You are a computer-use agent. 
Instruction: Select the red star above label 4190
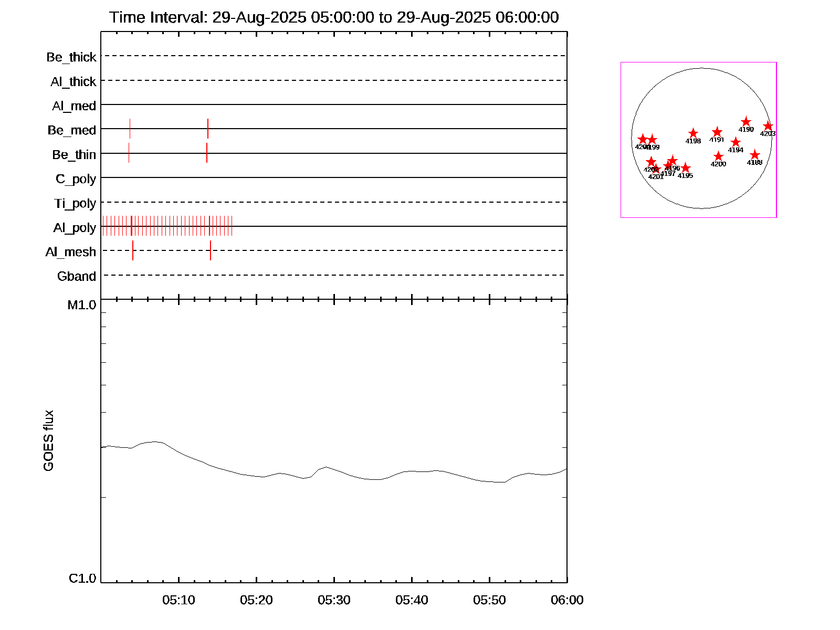click(x=746, y=122)
